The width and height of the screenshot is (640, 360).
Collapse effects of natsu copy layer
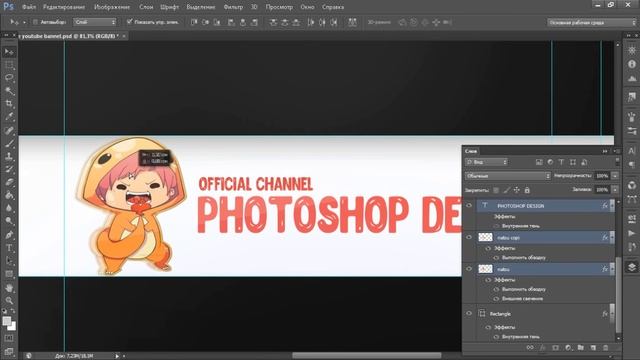612,237
